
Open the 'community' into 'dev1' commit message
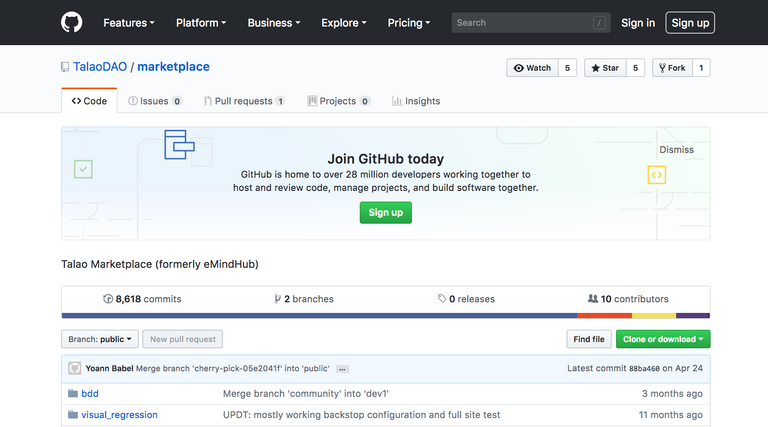306,394
